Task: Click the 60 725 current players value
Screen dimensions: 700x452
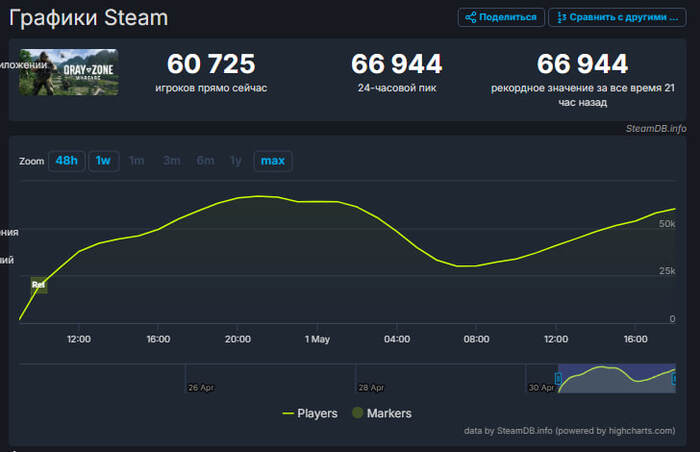Action: pyautogui.click(x=211, y=64)
